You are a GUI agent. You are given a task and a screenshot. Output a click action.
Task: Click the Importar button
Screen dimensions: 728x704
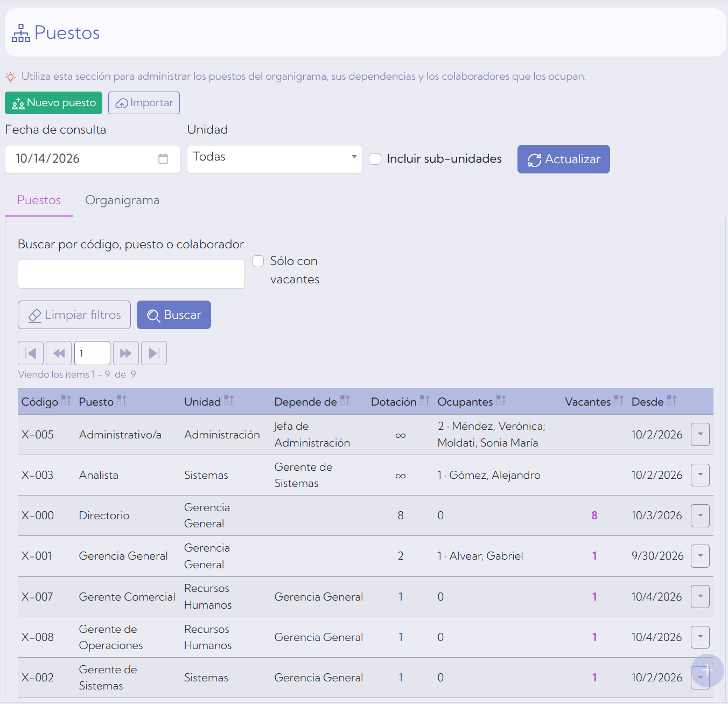coord(144,103)
